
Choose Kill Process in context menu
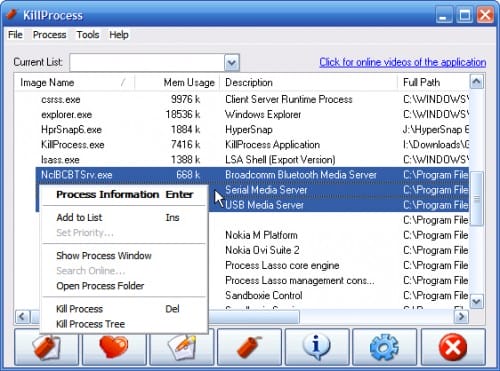coord(124,309)
